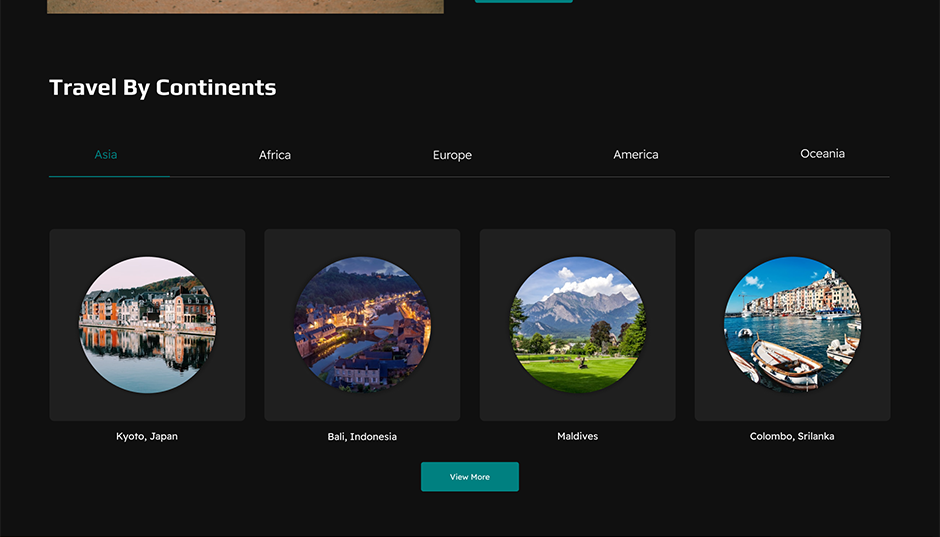Click the cropped sandy image at top
Screen dimensions: 940x537
[245, 6]
